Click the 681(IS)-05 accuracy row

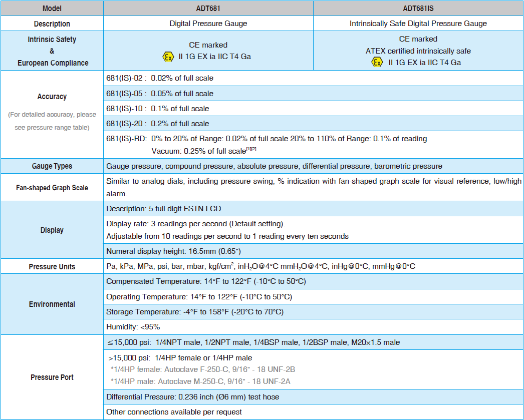pos(160,94)
